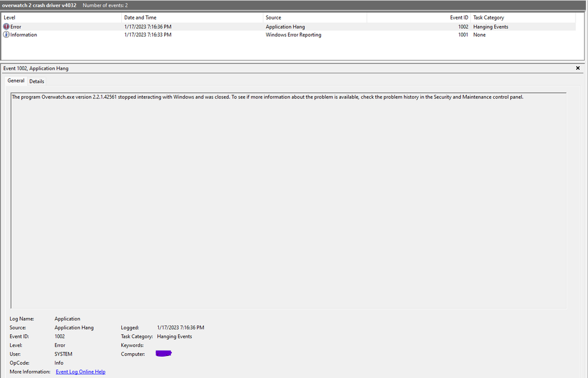
Task: Click the Task Category value Hanging Events in details
Action: (174, 336)
